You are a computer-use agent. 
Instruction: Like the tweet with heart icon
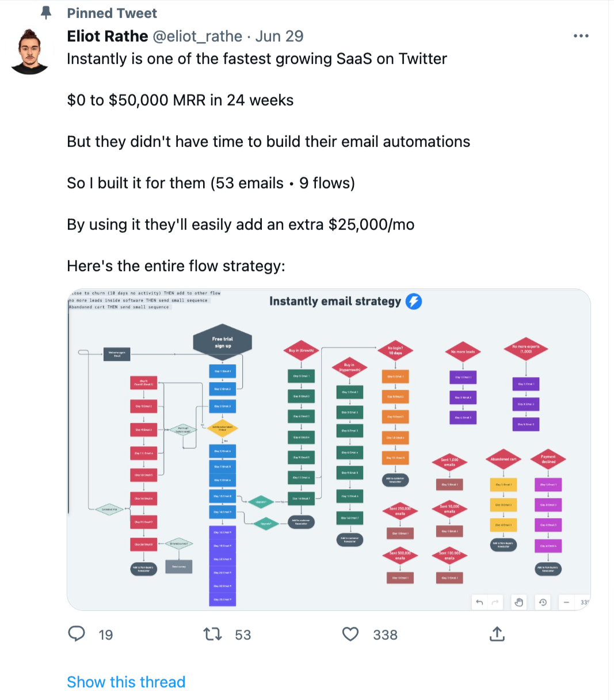(x=350, y=634)
